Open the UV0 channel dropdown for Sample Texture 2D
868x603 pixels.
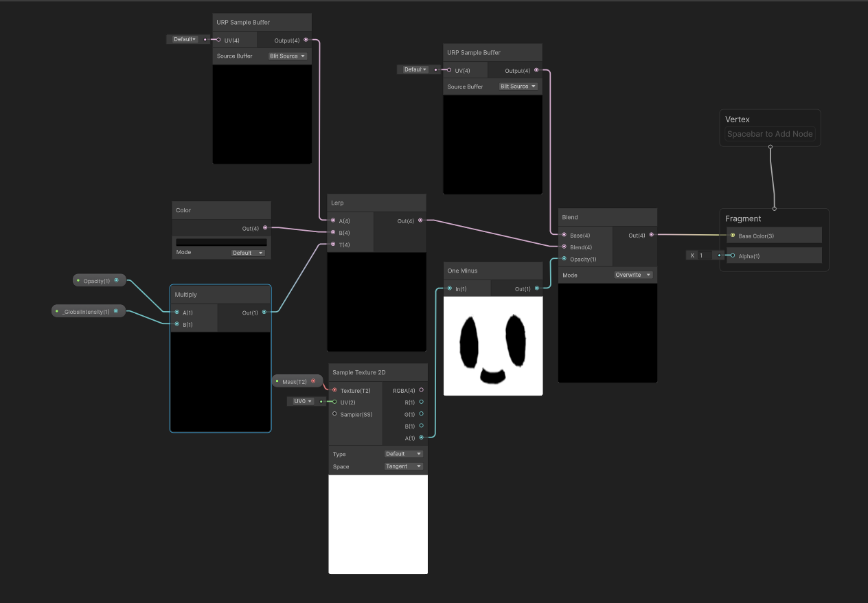pos(304,400)
